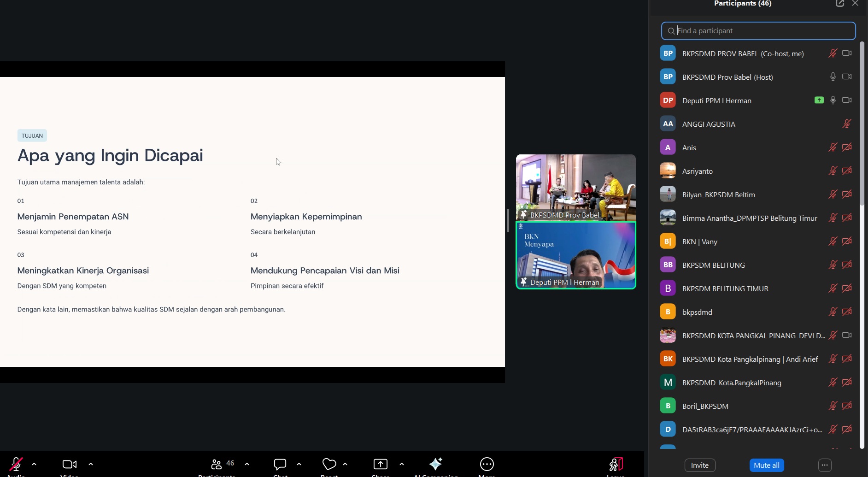
Task: Toggle the Video camera button
Action: tap(70, 464)
